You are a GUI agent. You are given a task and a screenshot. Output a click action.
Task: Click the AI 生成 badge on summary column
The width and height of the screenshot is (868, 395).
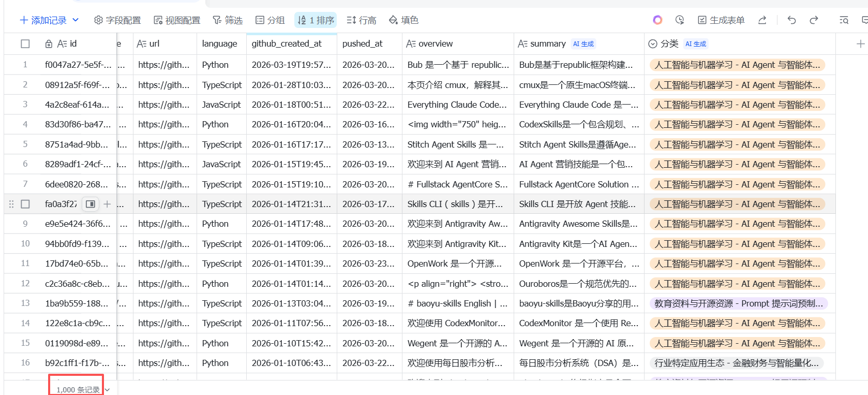coord(583,44)
